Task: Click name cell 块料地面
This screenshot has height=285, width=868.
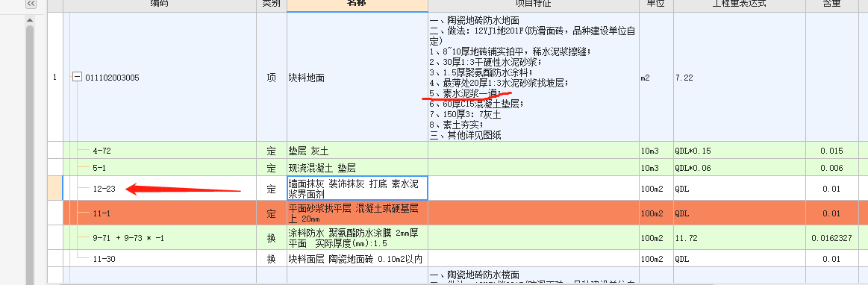Action: point(357,78)
